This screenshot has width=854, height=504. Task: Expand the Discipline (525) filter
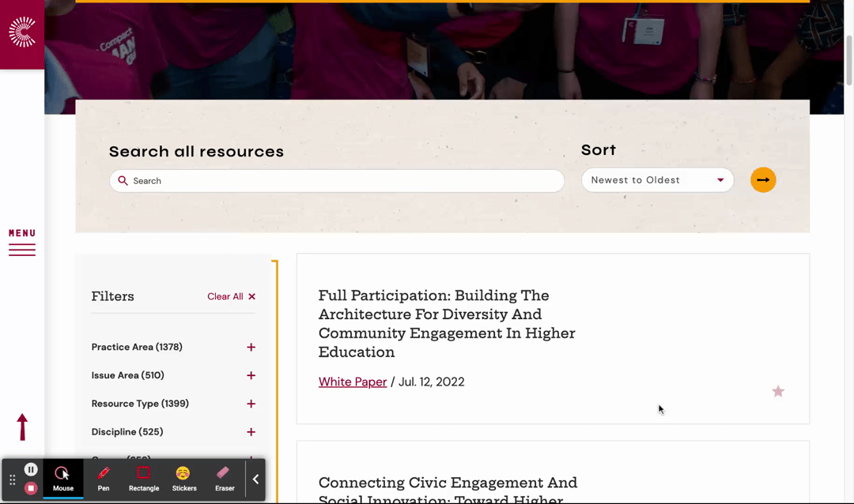[173, 432]
